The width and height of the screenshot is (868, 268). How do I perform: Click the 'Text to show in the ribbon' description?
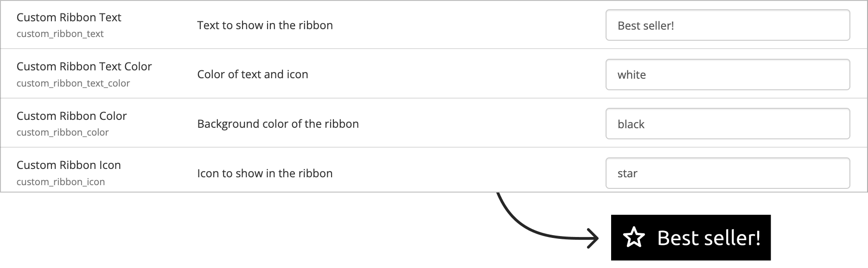(265, 25)
